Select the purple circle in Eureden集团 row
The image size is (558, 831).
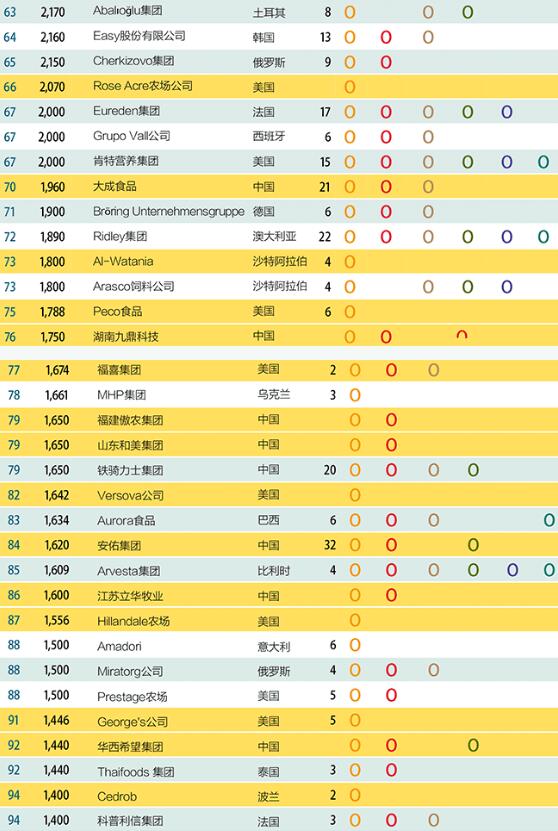tap(507, 112)
